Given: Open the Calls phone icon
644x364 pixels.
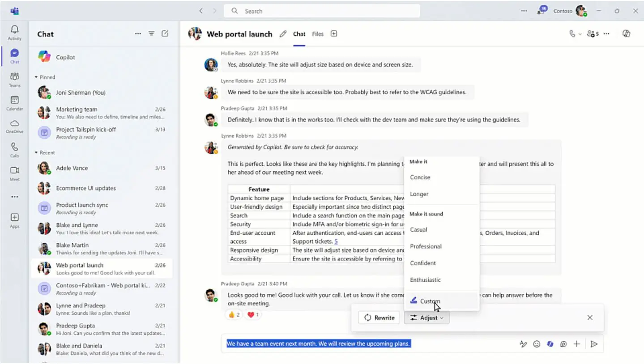Looking at the screenshot, I should [15, 147].
